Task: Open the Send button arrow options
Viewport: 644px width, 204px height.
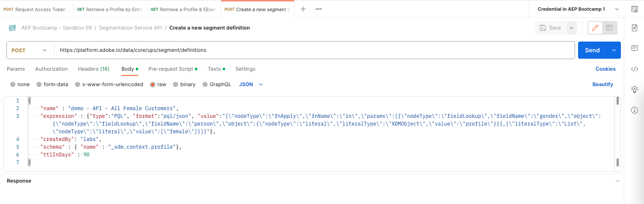Action: [x=614, y=50]
